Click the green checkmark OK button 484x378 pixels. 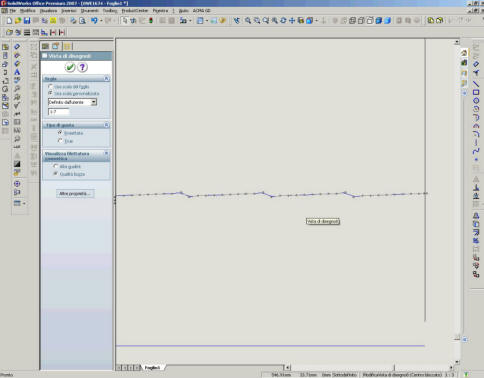(70, 67)
